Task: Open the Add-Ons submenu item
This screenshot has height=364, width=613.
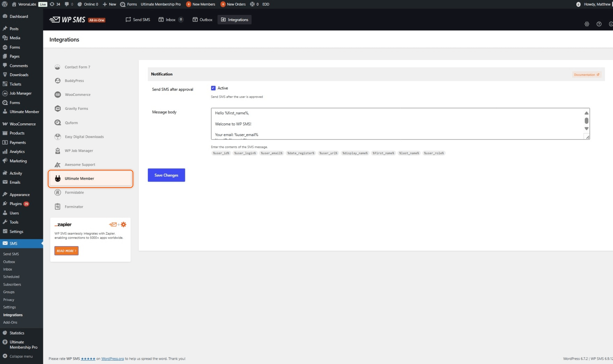Action: point(10,323)
